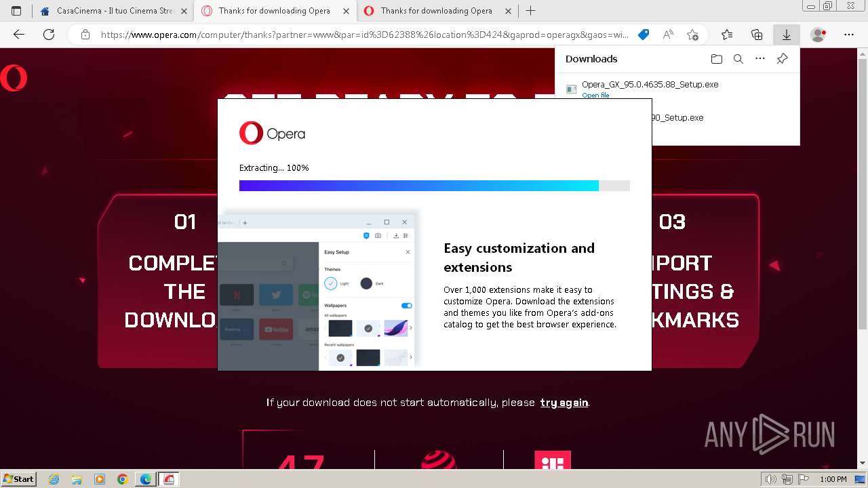Viewport: 868px width, 488px height.
Task: Click the '01' step number on webpage
Action: [x=185, y=222]
